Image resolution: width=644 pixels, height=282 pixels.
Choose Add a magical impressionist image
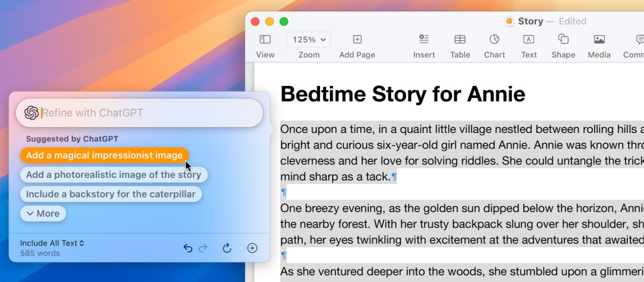tap(104, 155)
